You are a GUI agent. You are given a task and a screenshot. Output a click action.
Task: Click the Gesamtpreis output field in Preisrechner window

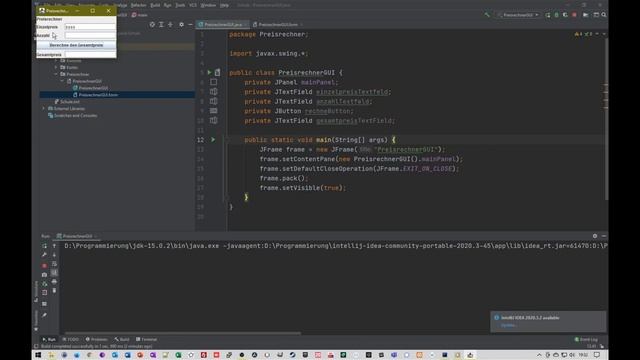pyautogui.click(x=90, y=54)
